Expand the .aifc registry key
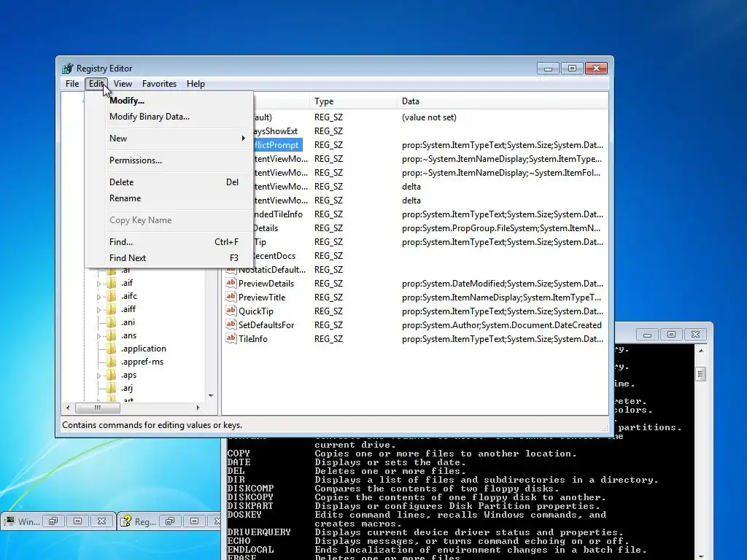Image resolution: width=747 pixels, height=560 pixels. pyautogui.click(x=98, y=297)
